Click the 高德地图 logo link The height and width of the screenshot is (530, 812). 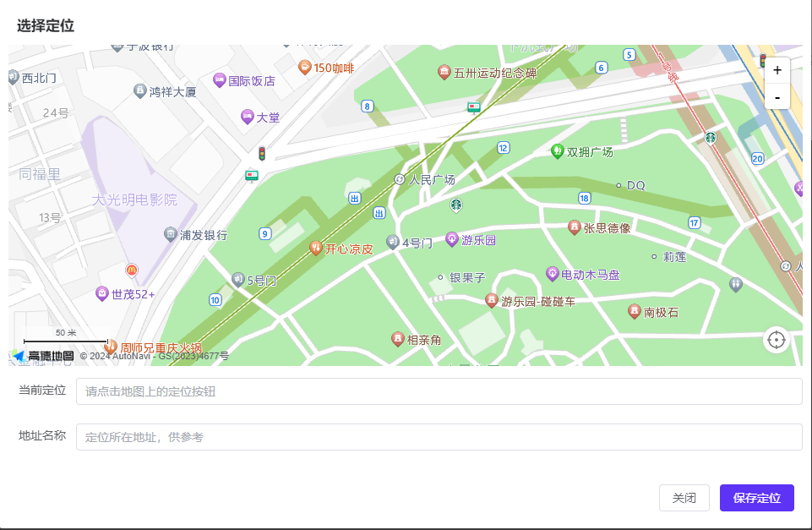pos(43,356)
